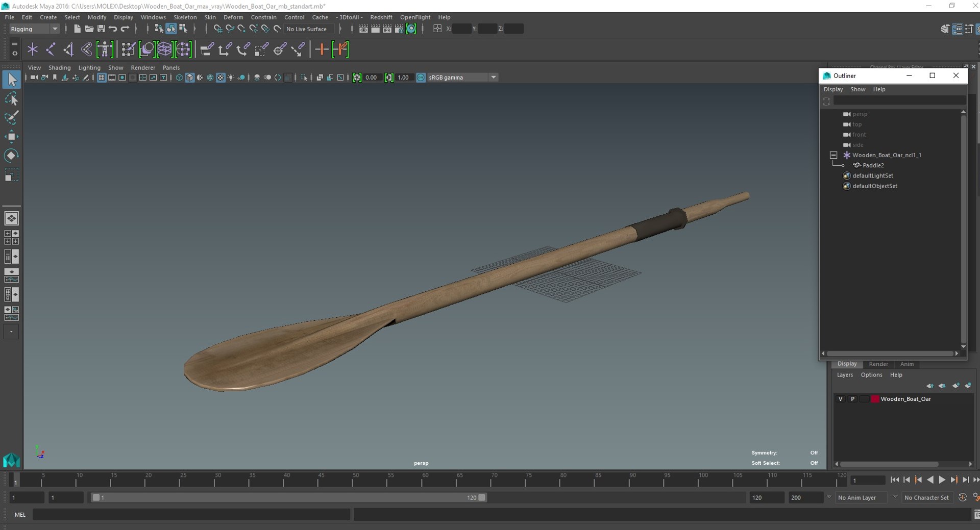This screenshot has width=980, height=530.
Task: Click the Play forwards button
Action: pyautogui.click(x=942, y=480)
